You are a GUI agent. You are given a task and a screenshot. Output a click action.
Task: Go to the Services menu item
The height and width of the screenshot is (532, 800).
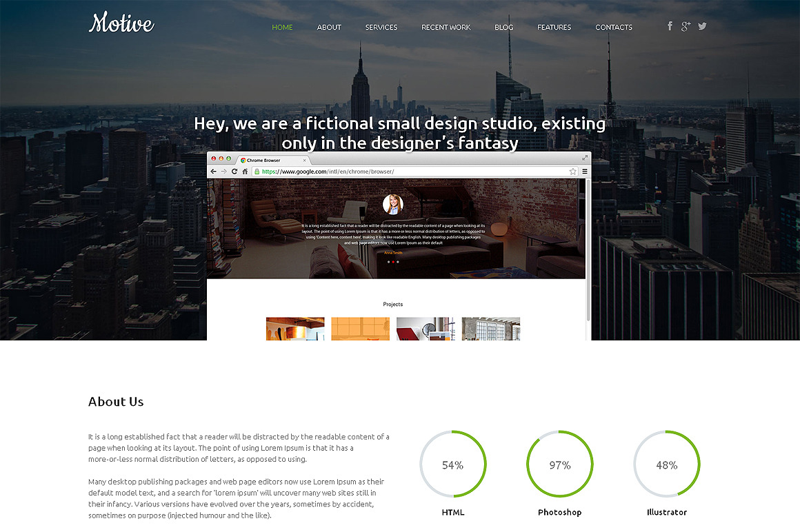pos(381,28)
